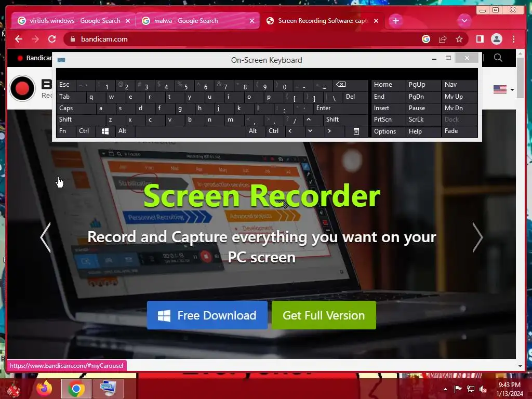Click the On-Screen Keyboard taskbar icon
532x399 pixels.
tap(108, 389)
